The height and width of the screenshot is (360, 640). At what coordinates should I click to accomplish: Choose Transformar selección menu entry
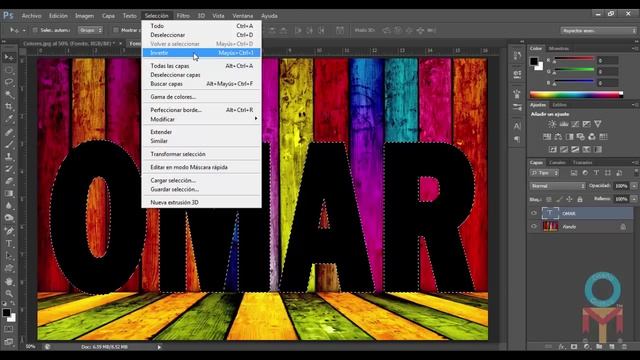pyautogui.click(x=202, y=154)
